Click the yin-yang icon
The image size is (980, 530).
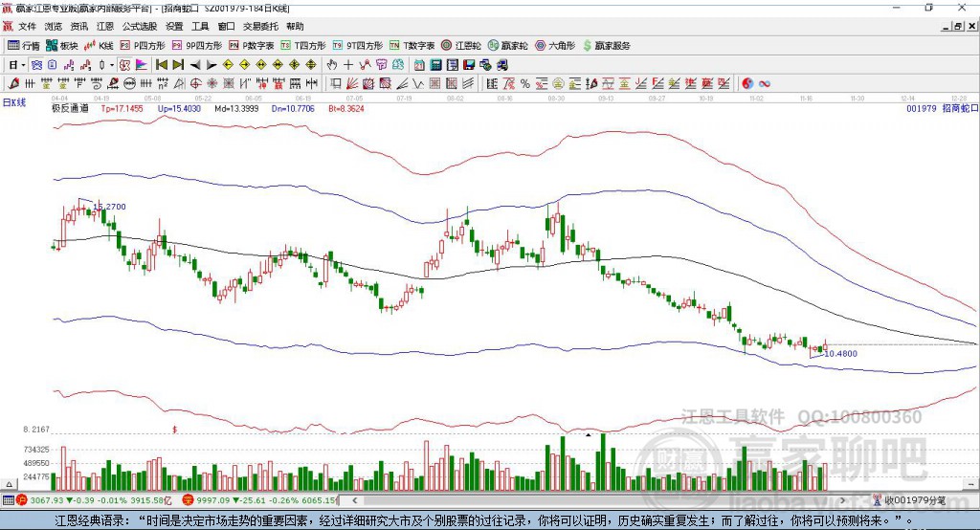747,84
